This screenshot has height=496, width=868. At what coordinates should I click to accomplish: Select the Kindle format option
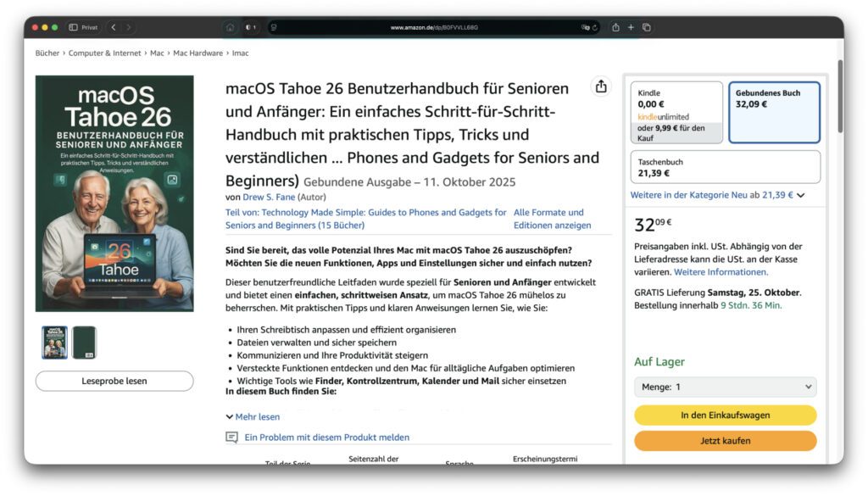676,112
